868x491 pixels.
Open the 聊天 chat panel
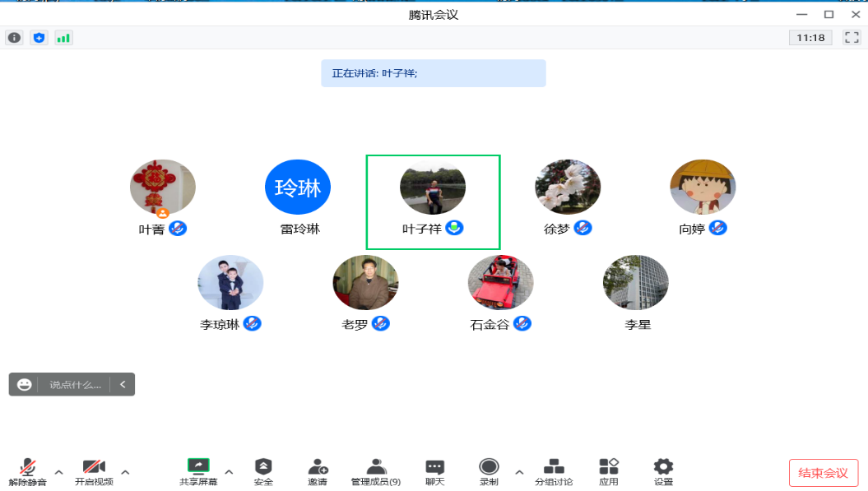coord(434,472)
